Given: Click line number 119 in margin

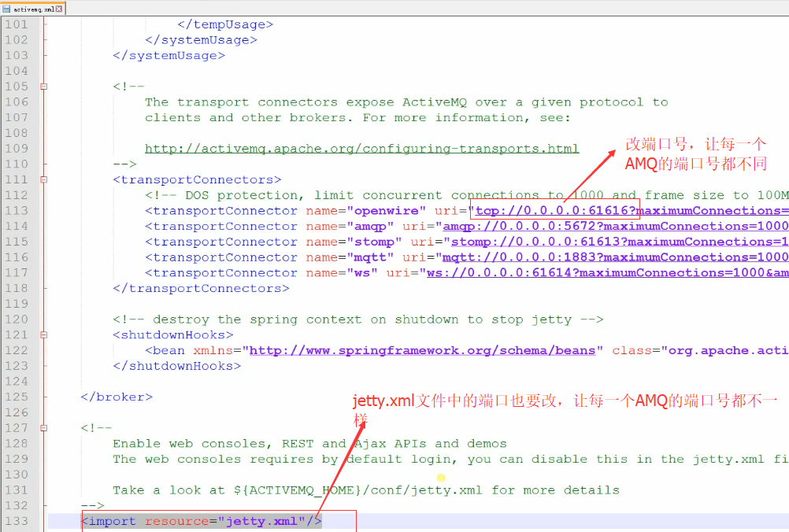Looking at the screenshot, I should coord(17,304).
